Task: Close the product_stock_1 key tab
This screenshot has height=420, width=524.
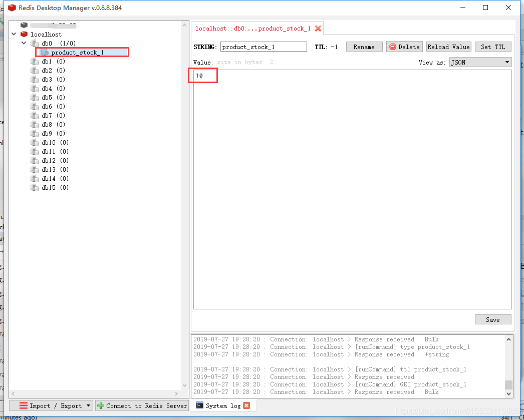Action: (318, 29)
